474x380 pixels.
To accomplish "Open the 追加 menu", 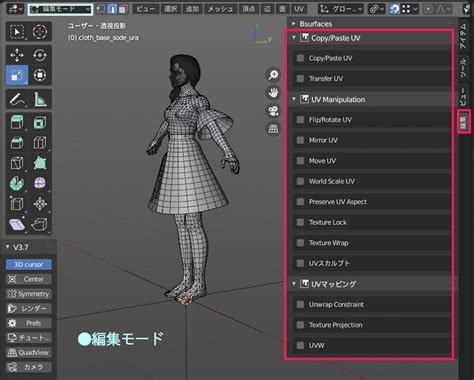I will (192, 9).
